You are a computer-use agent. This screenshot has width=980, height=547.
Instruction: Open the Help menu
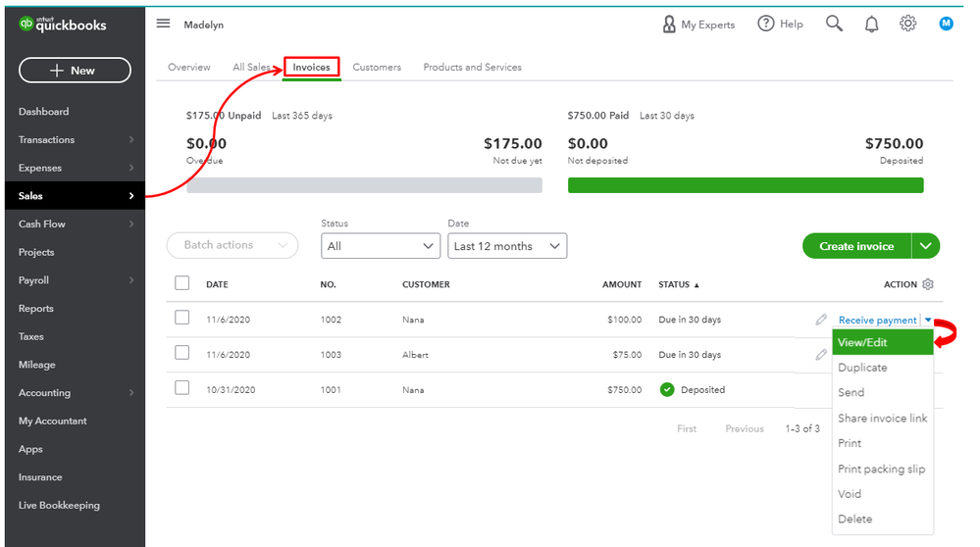coord(780,24)
